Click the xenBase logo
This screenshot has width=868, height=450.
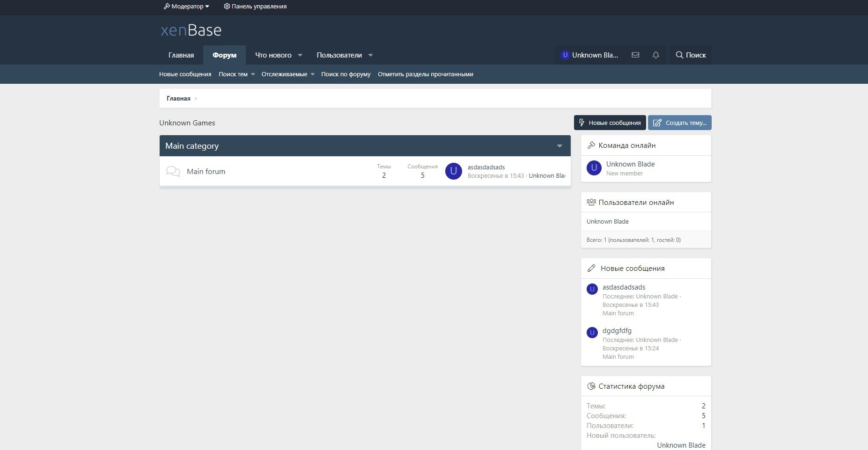click(x=191, y=30)
